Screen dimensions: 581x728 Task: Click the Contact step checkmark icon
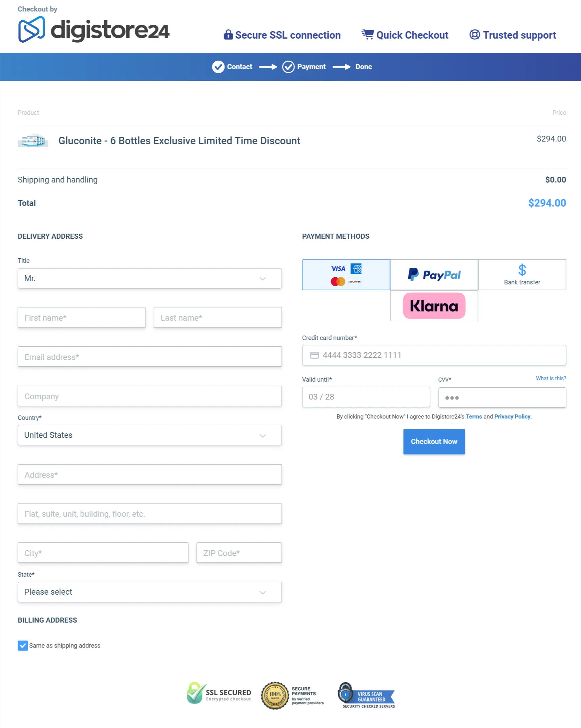pos(218,67)
